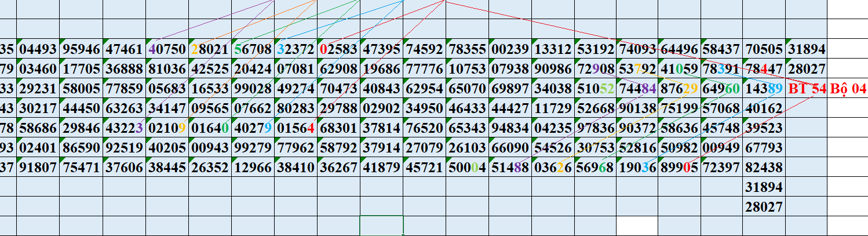This screenshot has width=868, height=236.
Task: Select cell containing 89905
Action: point(679,168)
